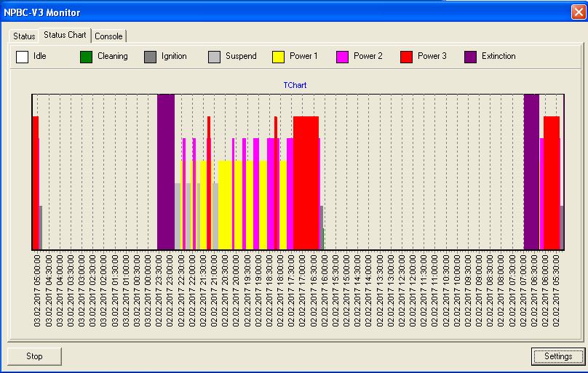Click the TChart title text
This screenshot has width=588, height=373.
click(x=295, y=85)
